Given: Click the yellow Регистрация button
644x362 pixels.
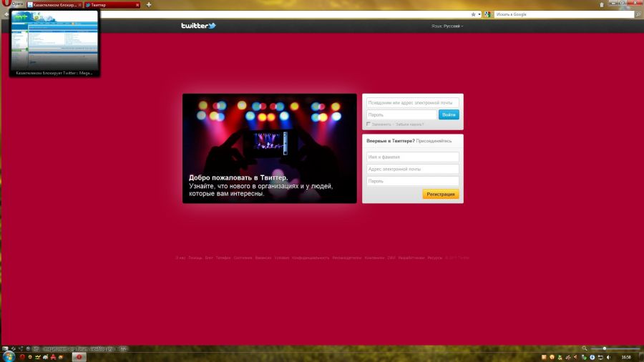Looking at the screenshot, I should point(441,194).
